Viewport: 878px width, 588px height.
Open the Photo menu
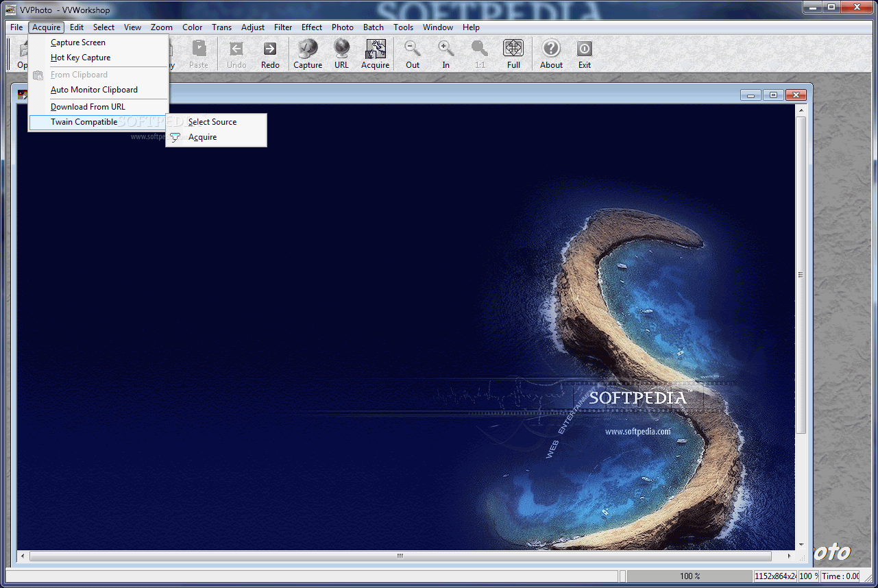(343, 27)
